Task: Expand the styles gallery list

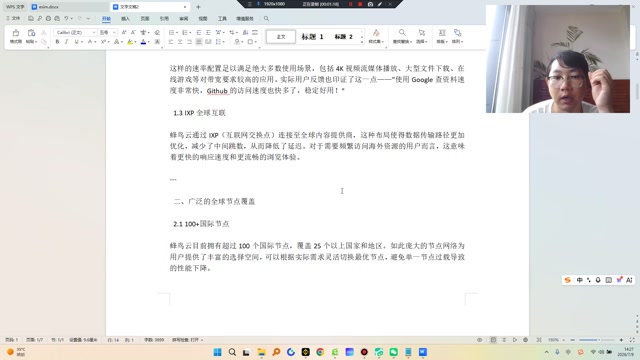Action: tap(362, 42)
